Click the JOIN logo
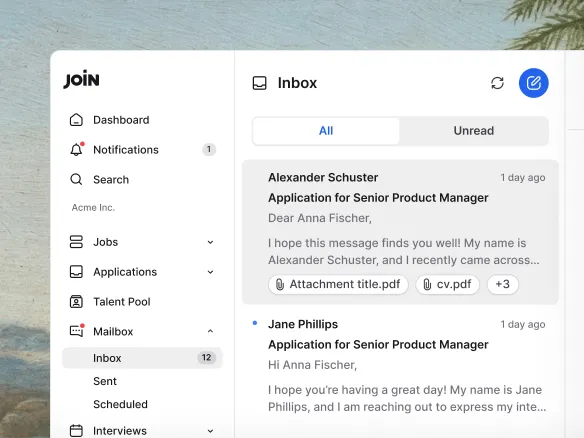 (x=82, y=79)
